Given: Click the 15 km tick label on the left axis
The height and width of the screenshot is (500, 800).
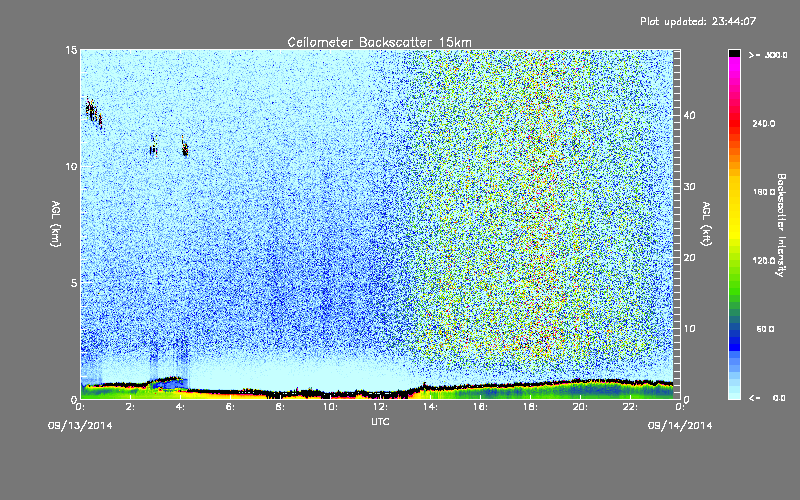Looking at the screenshot, I should tap(71, 50).
